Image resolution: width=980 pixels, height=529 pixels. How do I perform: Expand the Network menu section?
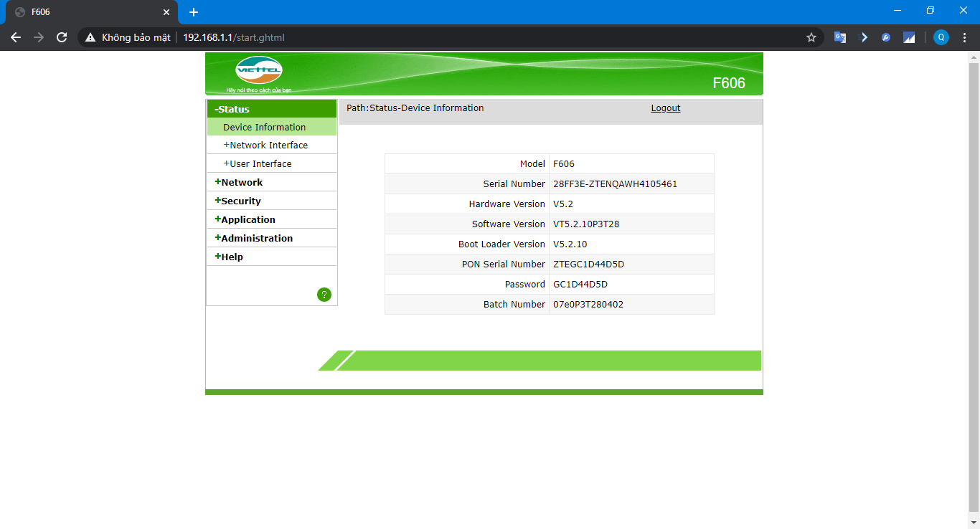(242, 182)
